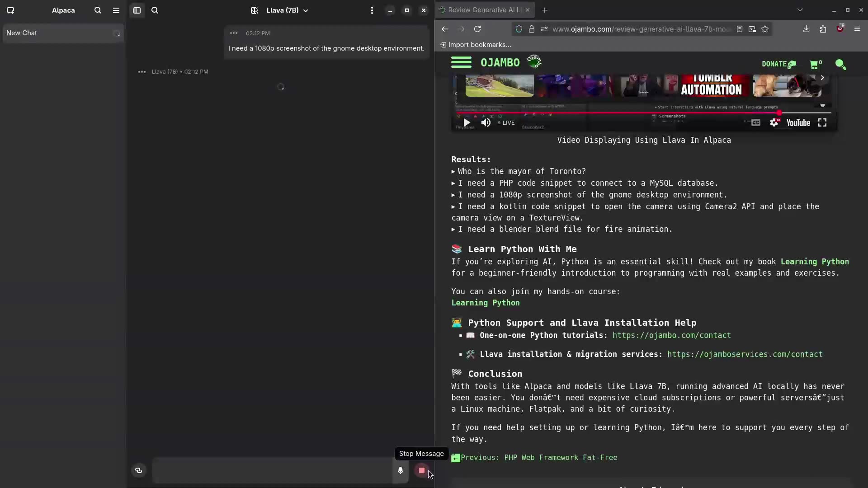Open the Llava (7B) model selector
Screen dimensions: 868x488
tap(280, 10)
